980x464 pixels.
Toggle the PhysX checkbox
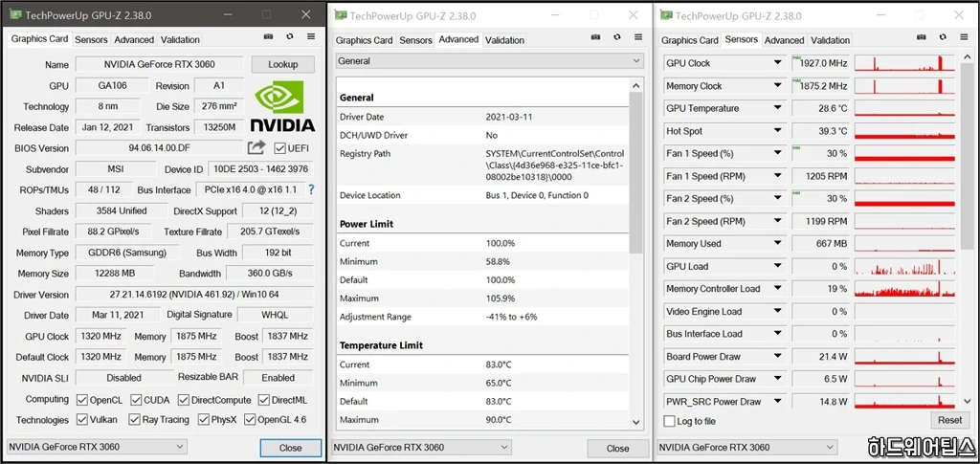[x=203, y=420]
